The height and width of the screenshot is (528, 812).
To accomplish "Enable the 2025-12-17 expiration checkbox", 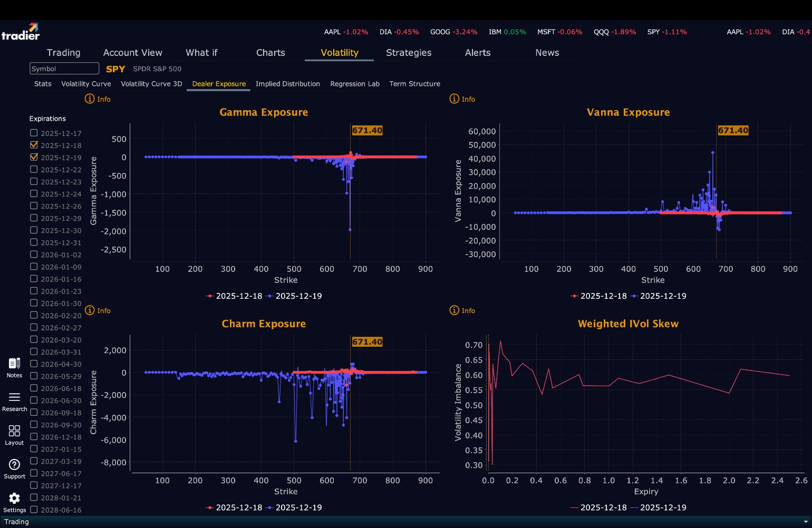I will (34, 133).
